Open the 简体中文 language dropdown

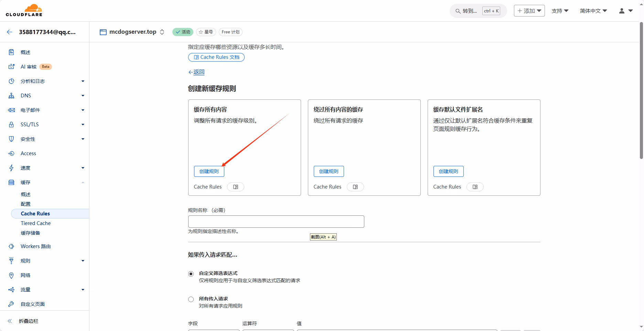click(x=593, y=11)
